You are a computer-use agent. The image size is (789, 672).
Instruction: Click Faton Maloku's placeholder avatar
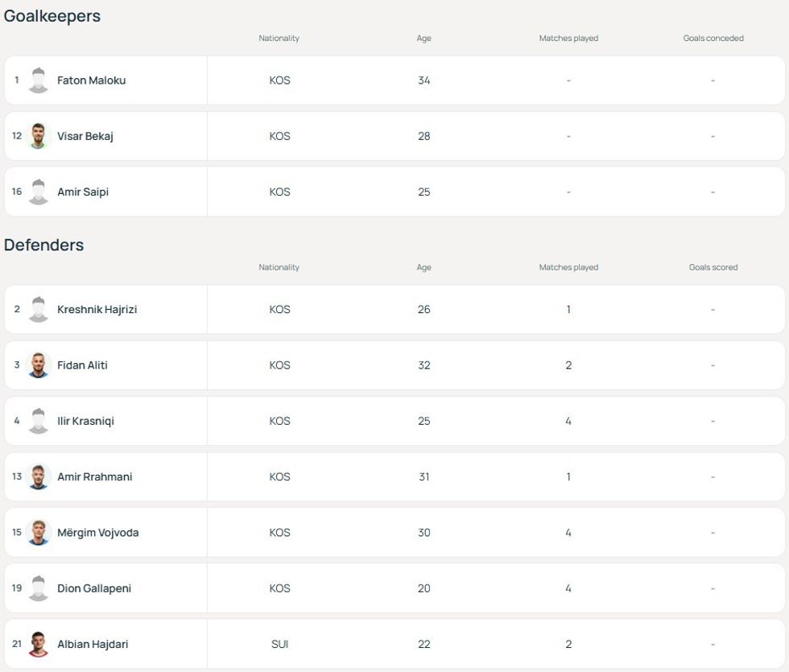39,80
